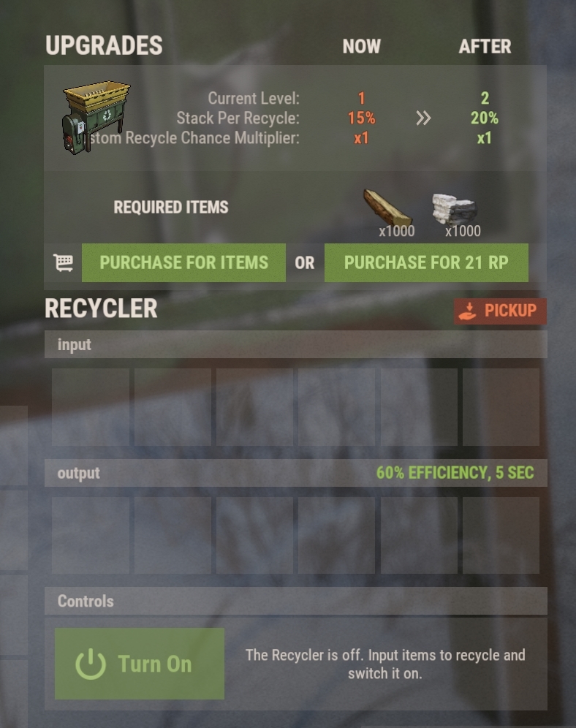Toggle the recycler with Turn On
Viewport: 576px width, 728px height.
point(139,664)
